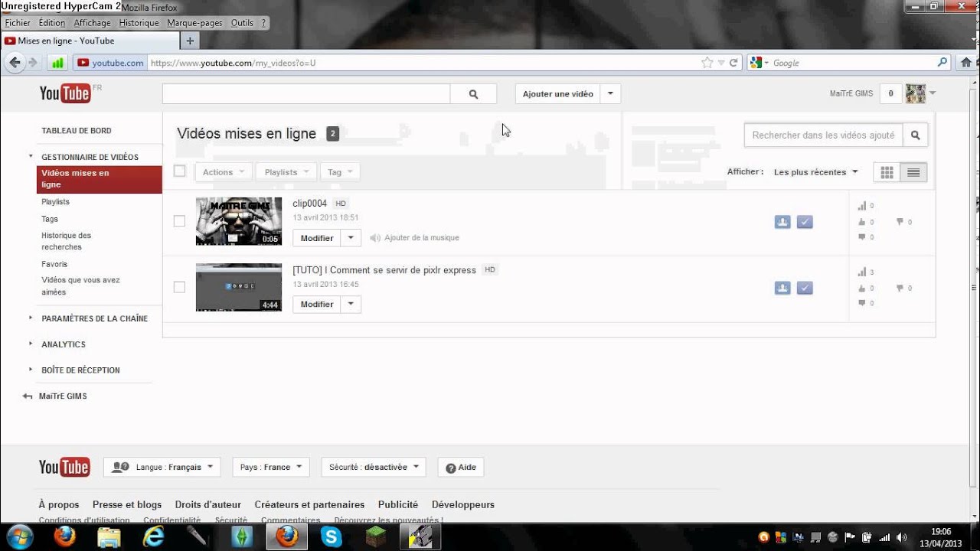Viewport: 980px width, 551px height.
Task: Click the clip0004 video thumbnail
Action: [x=239, y=221]
